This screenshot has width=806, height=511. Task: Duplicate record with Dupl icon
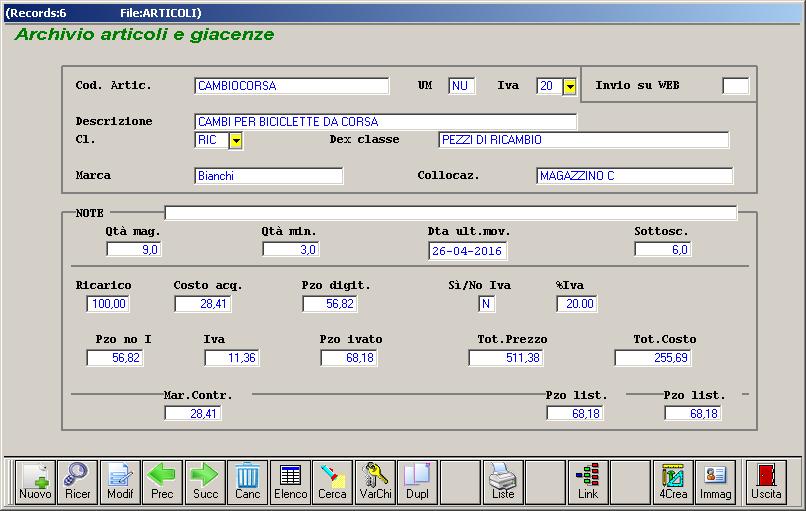[417, 481]
